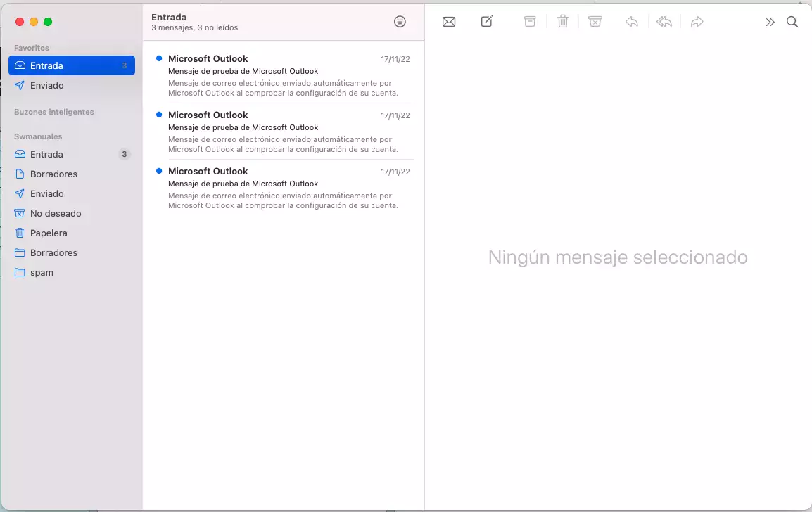This screenshot has height=512, width=812.
Task: Click the Forward arrow icon
Action: point(697,22)
